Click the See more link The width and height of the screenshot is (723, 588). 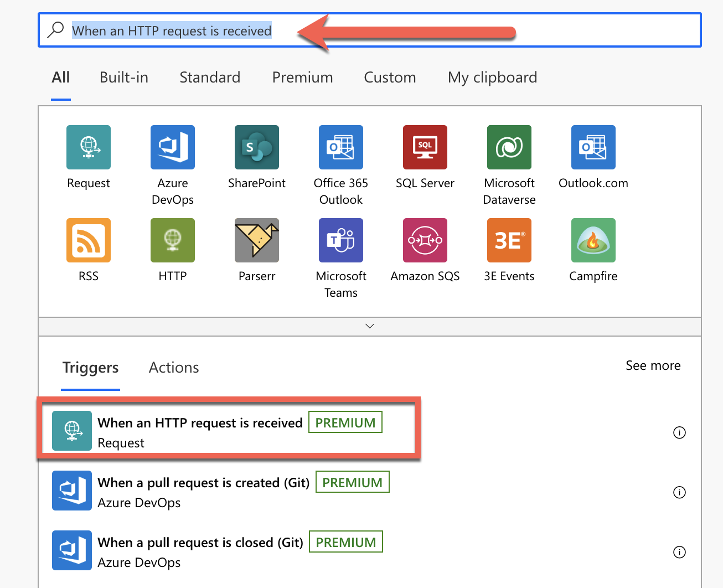click(653, 365)
